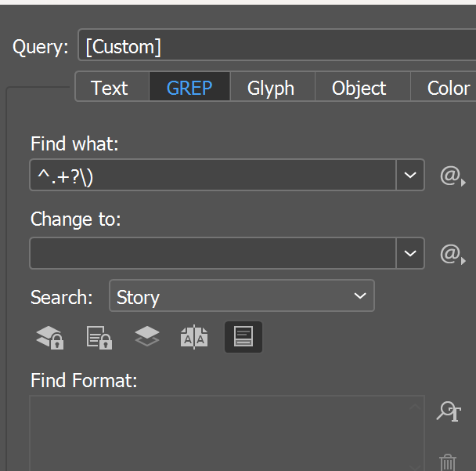Switch to the Text tab
Image resolution: width=476 pixels, height=471 pixels.
click(x=110, y=88)
